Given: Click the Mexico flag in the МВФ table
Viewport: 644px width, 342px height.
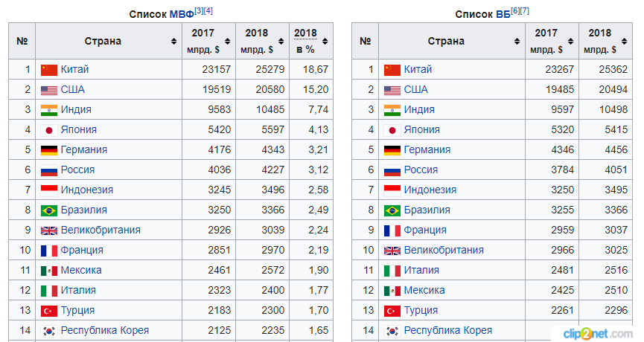Looking at the screenshot, I should 49,271.
